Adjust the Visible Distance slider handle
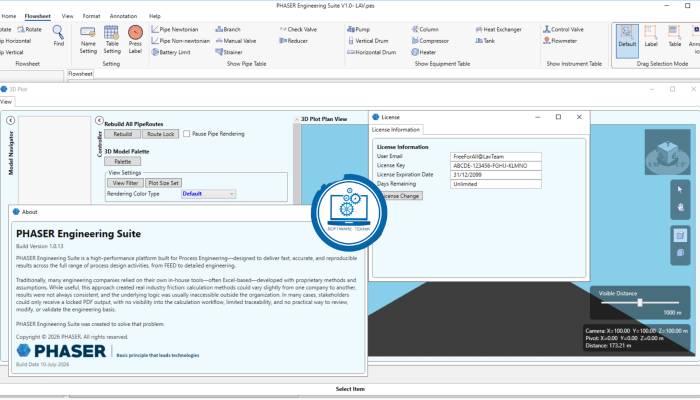The height and width of the screenshot is (400, 700). tap(640, 303)
